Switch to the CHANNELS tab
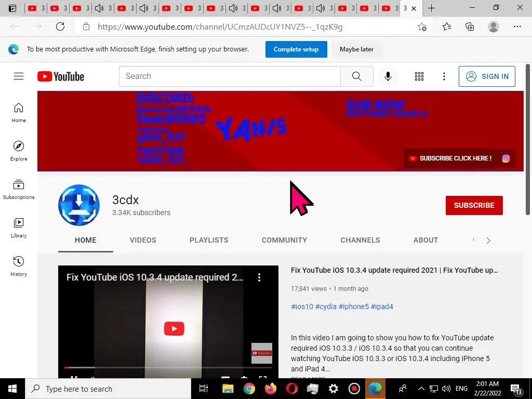 click(x=361, y=240)
